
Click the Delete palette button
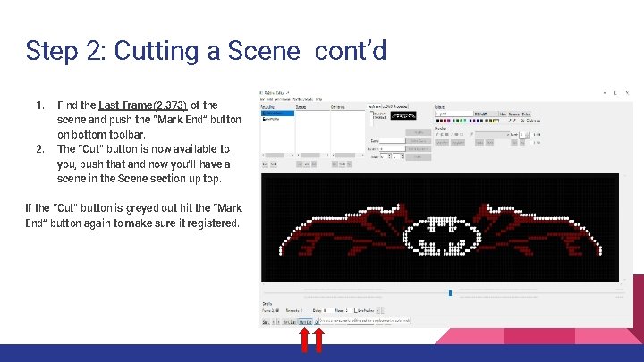pyautogui.click(x=526, y=114)
